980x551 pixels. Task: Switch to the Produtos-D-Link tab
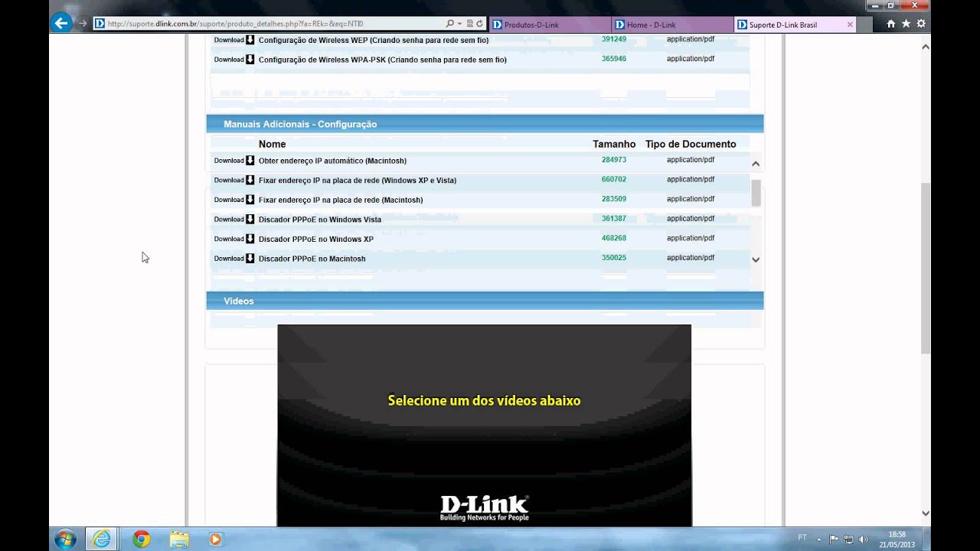coord(549,24)
